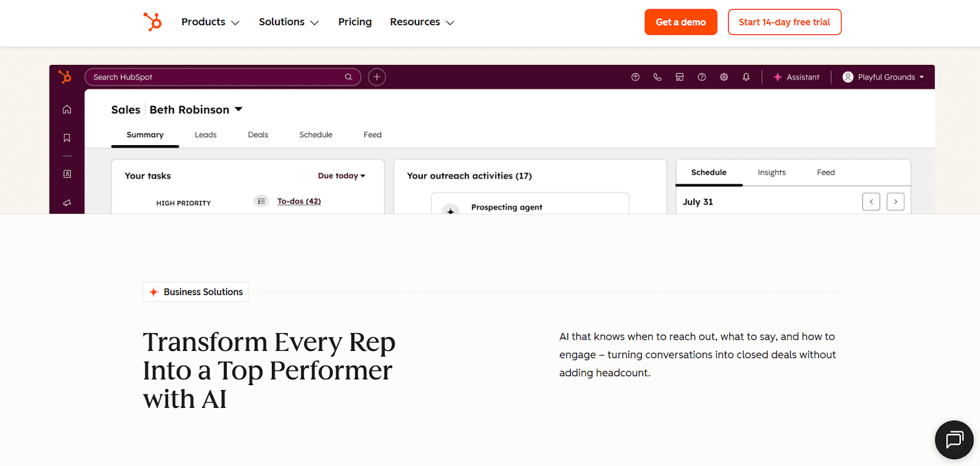This screenshot has height=466, width=980.
Task: Click the plus create button
Action: point(377,77)
